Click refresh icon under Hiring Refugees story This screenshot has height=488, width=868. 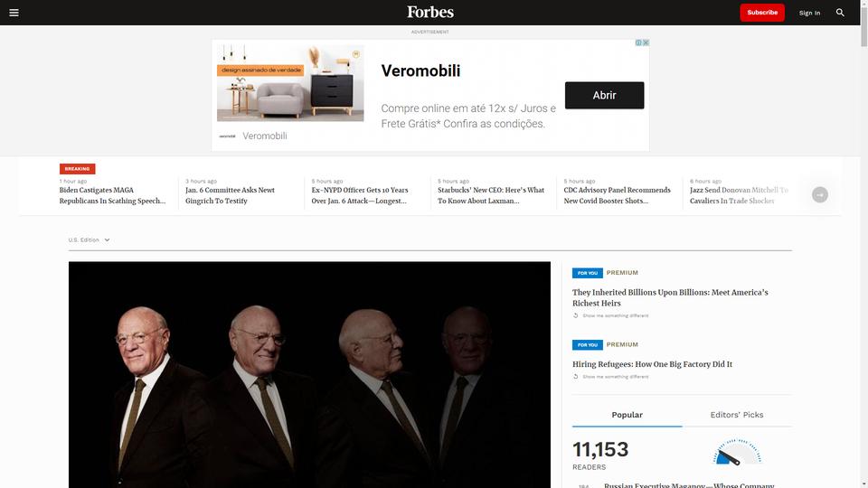(x=576, y=376)
